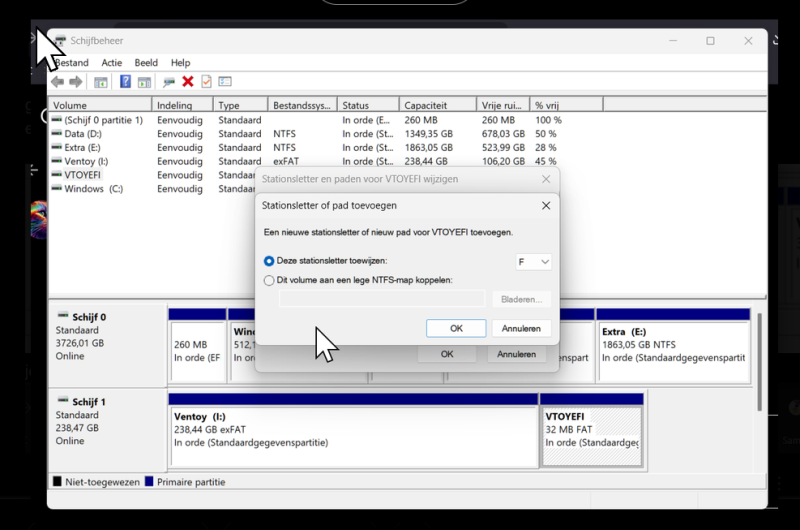The image size is (800, 530).
Task: Click the 45 % free cell
Action: 545,162
